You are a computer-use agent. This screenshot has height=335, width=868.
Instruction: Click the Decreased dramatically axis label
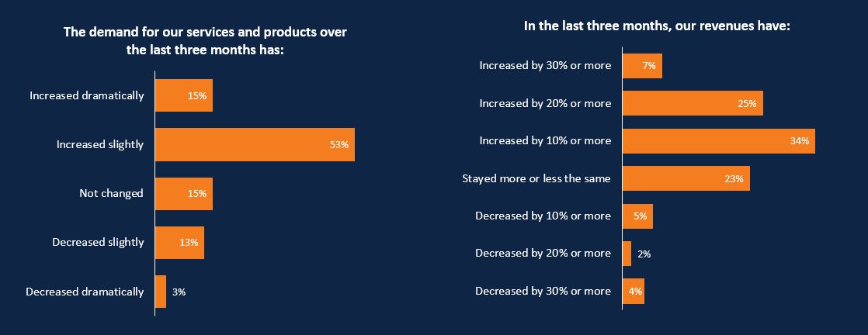pos(85,292)
